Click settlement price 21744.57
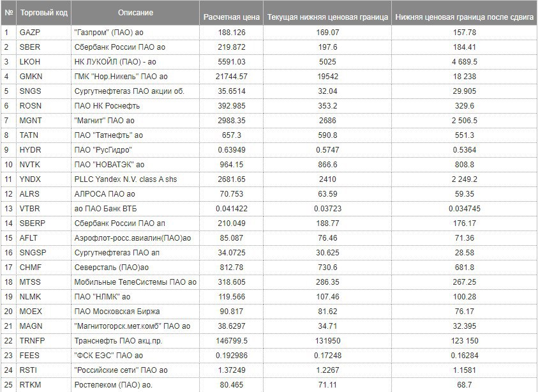The image size is (538, 392). (x=232, y=76)
